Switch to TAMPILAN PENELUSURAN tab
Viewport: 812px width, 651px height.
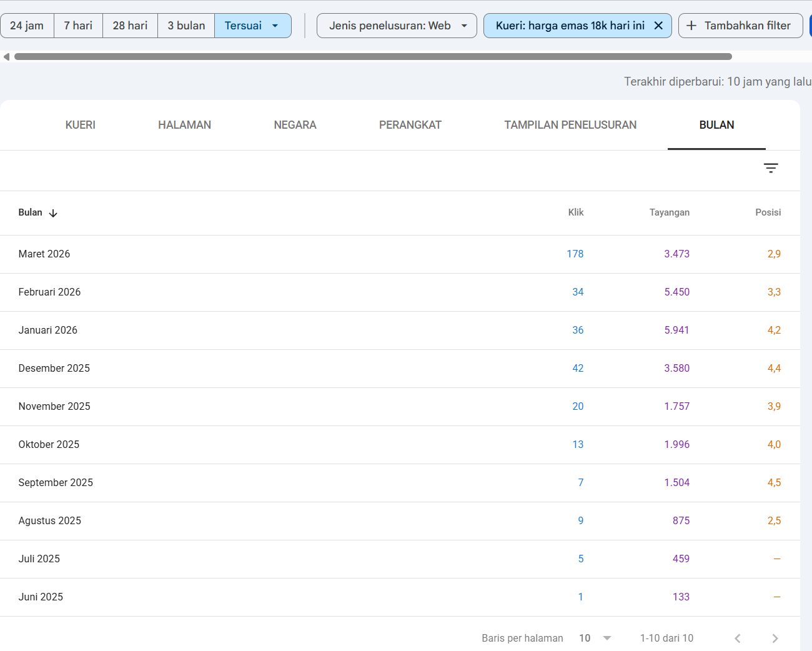click(x=570, y=125)
